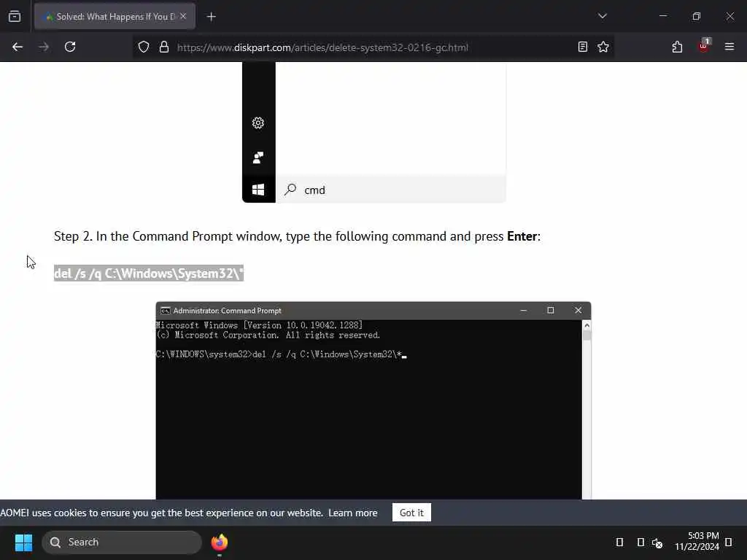This screenshot has height=560, width=747.
Task: Click the user account icon in image
Action: 258,157
